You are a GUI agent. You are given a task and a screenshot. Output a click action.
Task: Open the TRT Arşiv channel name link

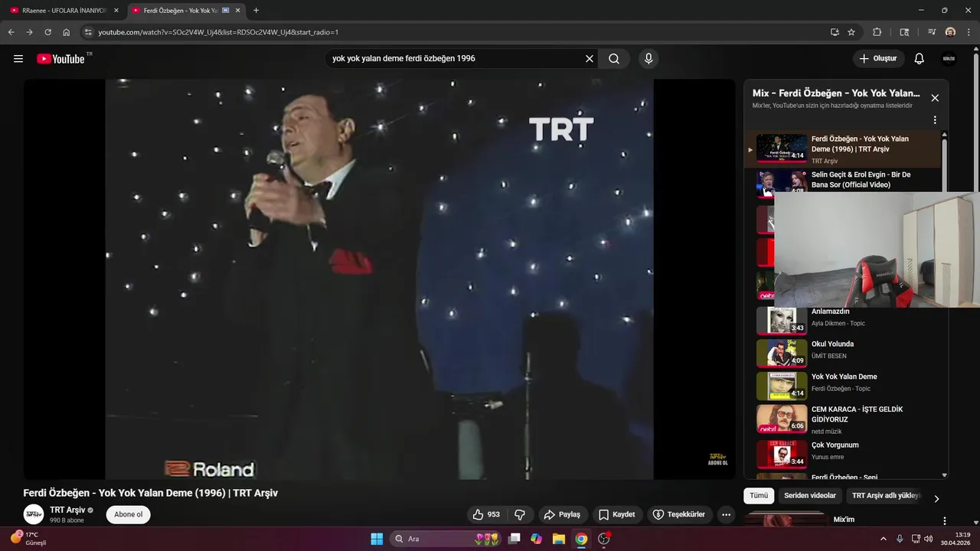tap(67, 510)
